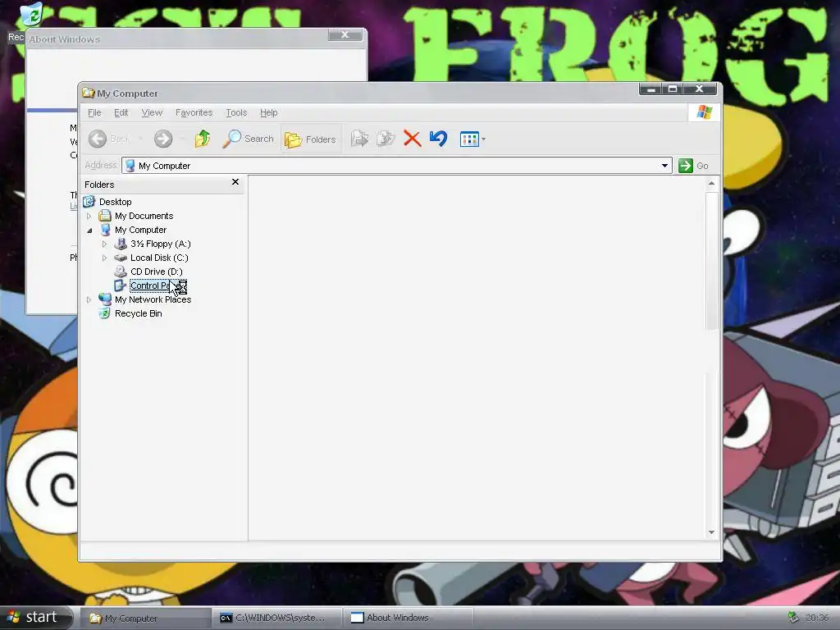Click the Windows flag logo throbber
Viewport: 840px width, 630px height.
pyautogui.click(x=704, y=112)
